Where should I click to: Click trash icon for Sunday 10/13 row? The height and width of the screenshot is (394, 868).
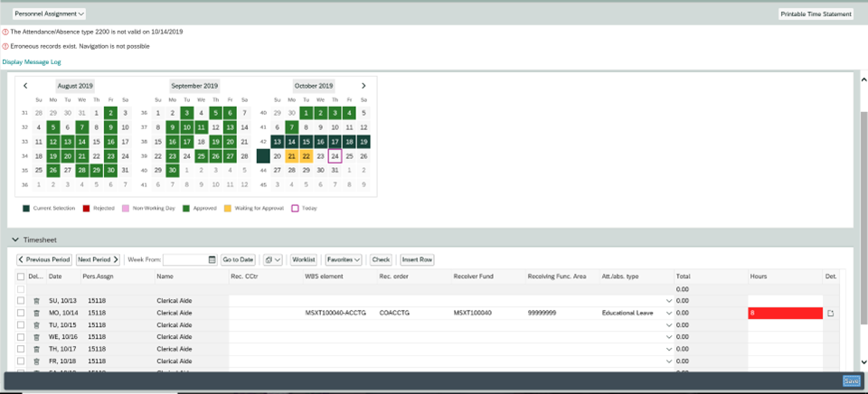coord(36,301)
